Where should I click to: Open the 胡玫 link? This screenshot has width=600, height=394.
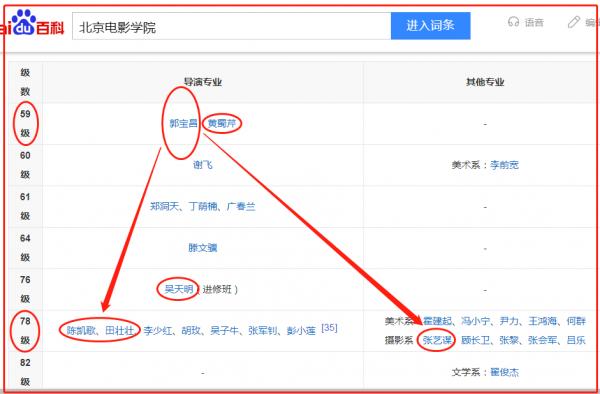(x=191, y=331)
